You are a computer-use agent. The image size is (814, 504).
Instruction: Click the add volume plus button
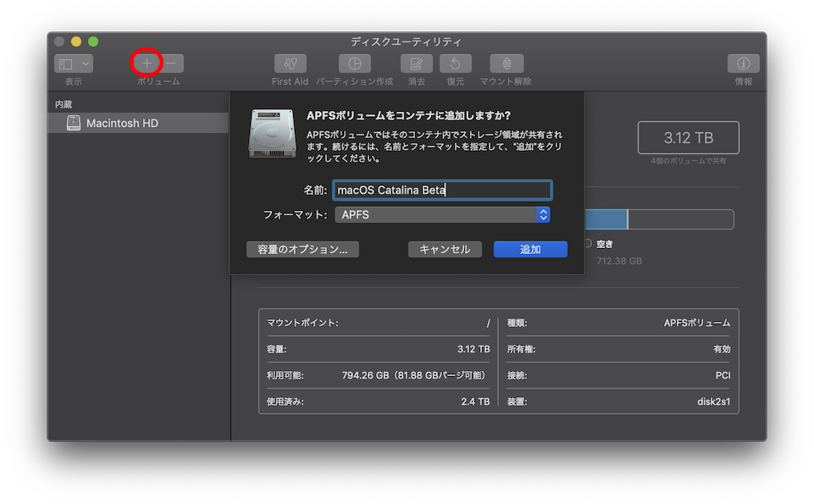[147, 64]
